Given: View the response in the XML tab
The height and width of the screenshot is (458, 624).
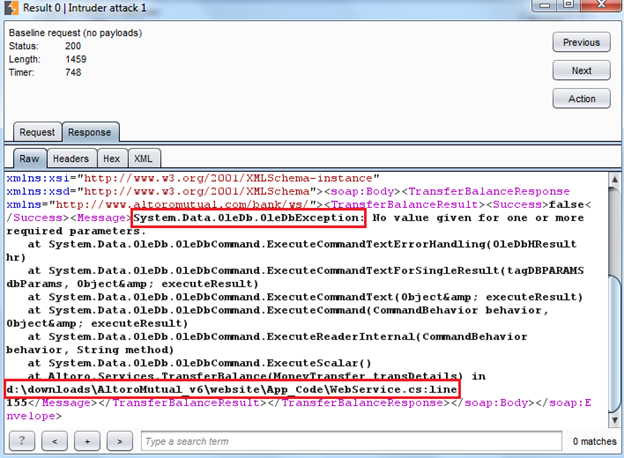Looking at the screenshot, I should (x=144, y=158).
